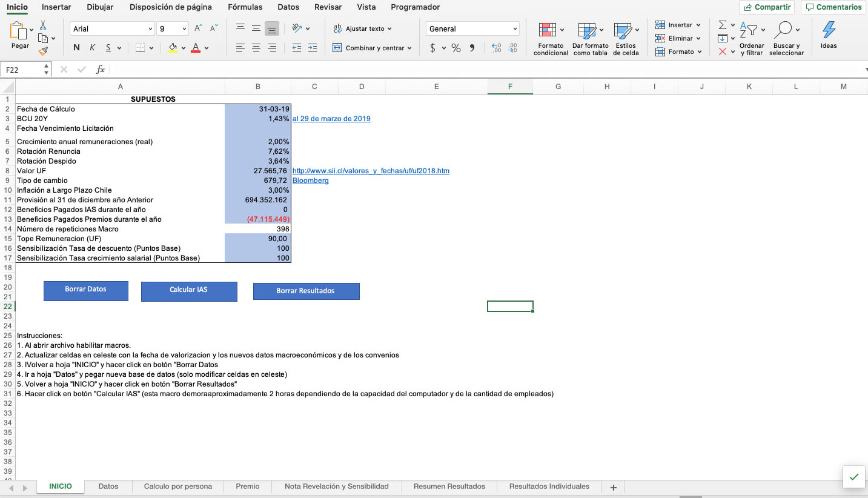868x498 pixels.
Task: Click the Cut scissors icon
Action: click(x=43, y=25)
